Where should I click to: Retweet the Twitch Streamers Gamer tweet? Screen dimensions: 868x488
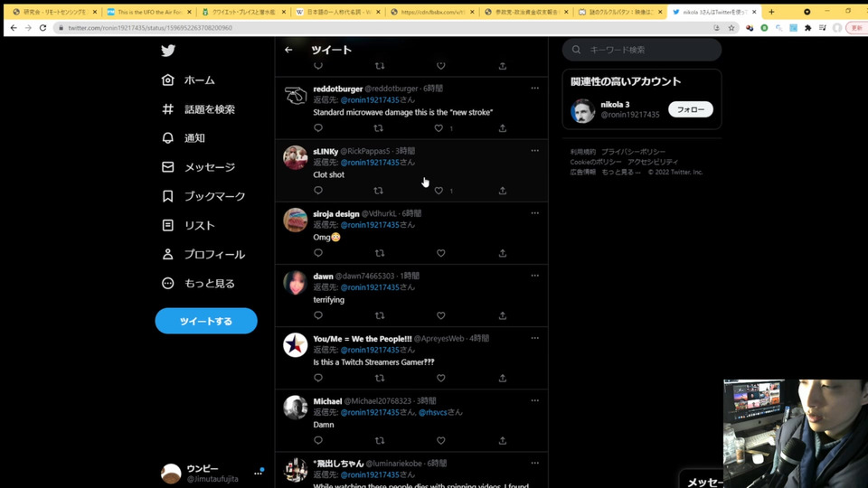[x=380, y=378]
